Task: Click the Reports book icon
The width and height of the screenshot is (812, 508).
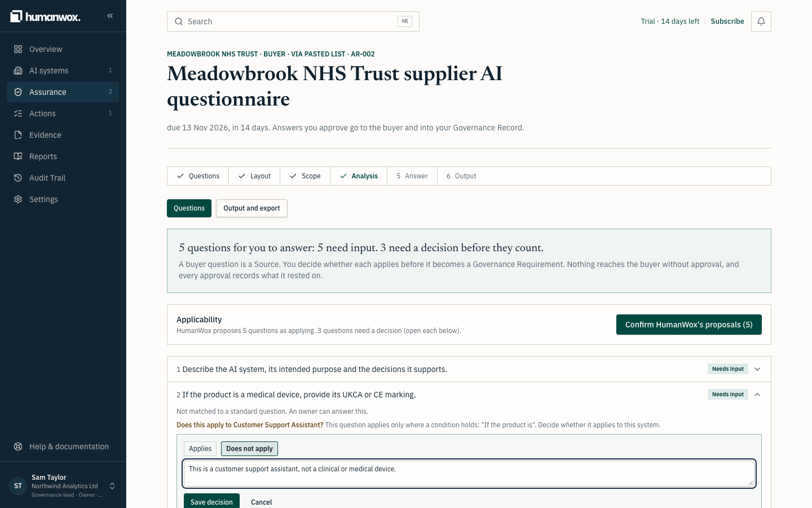Action: (x=18, y=156)
